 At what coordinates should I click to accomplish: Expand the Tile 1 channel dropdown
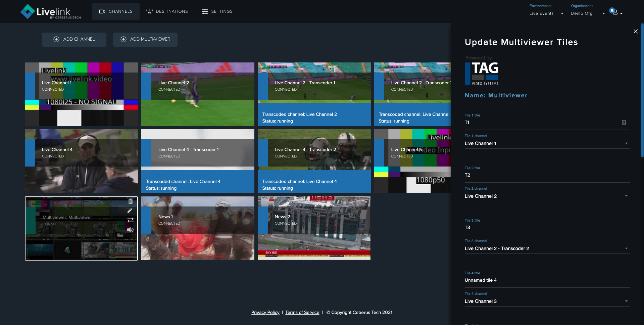(547, 143)
